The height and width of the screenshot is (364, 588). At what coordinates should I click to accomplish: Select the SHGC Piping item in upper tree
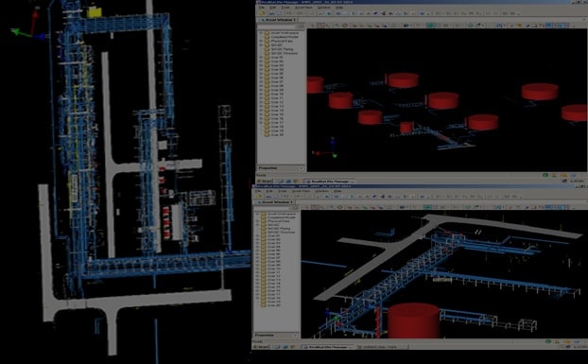[x=282, y=49]
